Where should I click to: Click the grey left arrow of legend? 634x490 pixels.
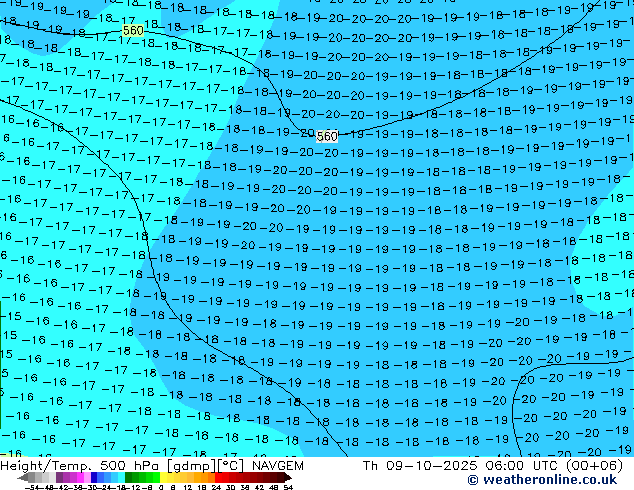23,477
